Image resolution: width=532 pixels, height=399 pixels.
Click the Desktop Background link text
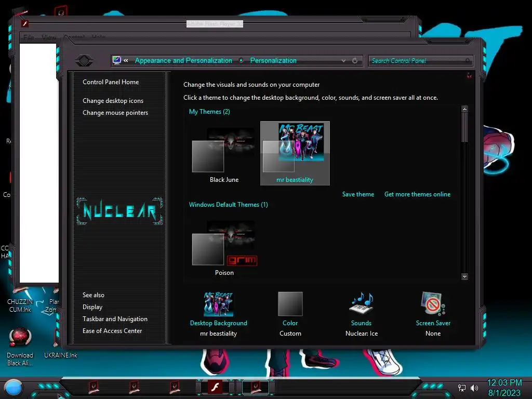click(x=219, y=323)
